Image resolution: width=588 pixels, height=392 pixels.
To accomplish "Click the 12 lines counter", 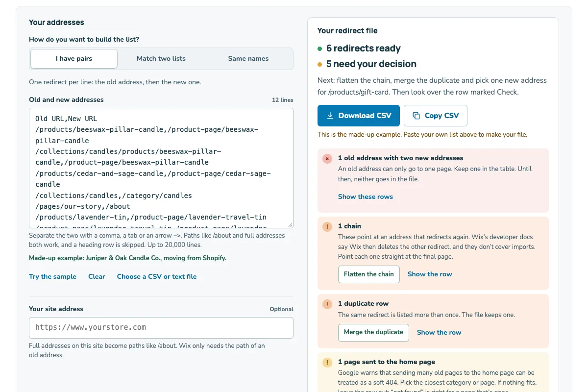I will click(x=283, y=100).
